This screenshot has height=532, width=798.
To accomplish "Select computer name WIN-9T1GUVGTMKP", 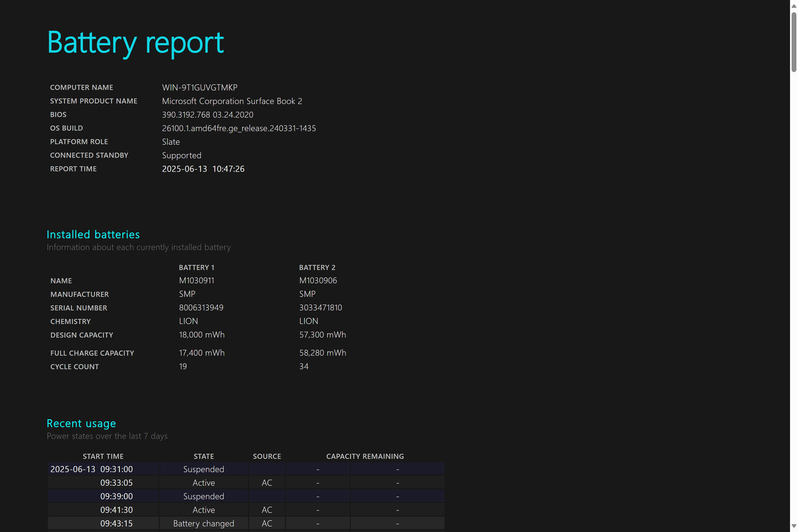I will 199,87.
